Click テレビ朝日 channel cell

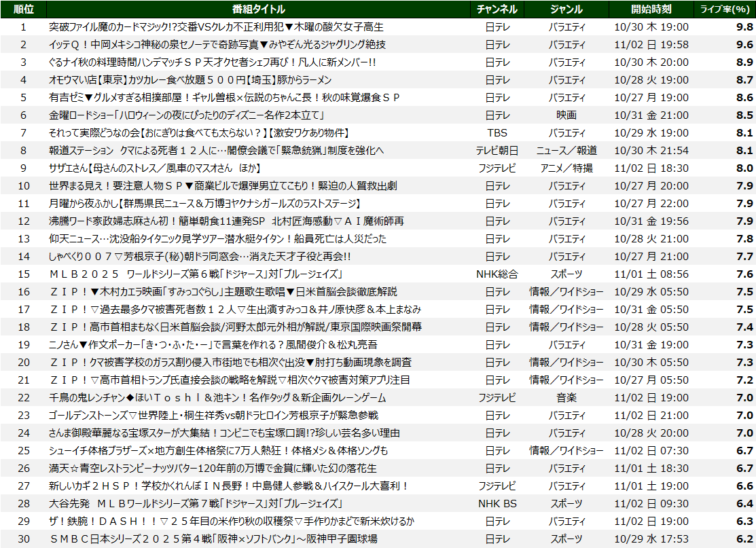coord(497,150)
